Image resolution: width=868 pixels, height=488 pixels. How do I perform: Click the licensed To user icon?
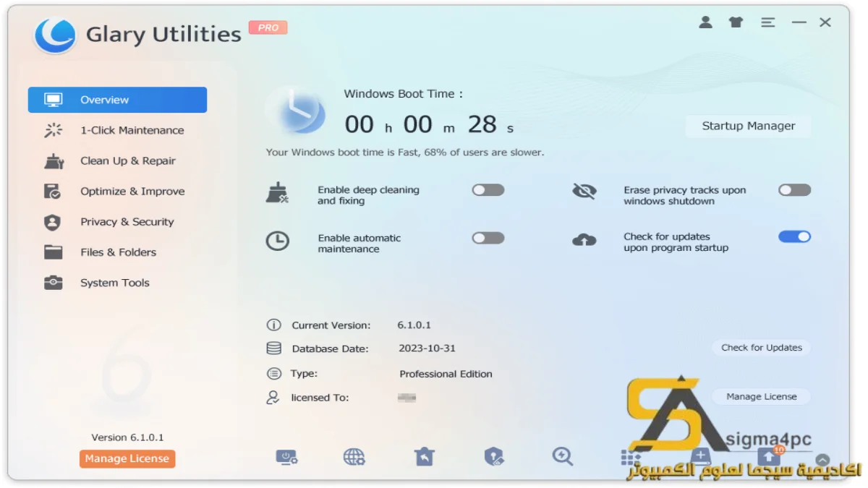coord(273,397)
